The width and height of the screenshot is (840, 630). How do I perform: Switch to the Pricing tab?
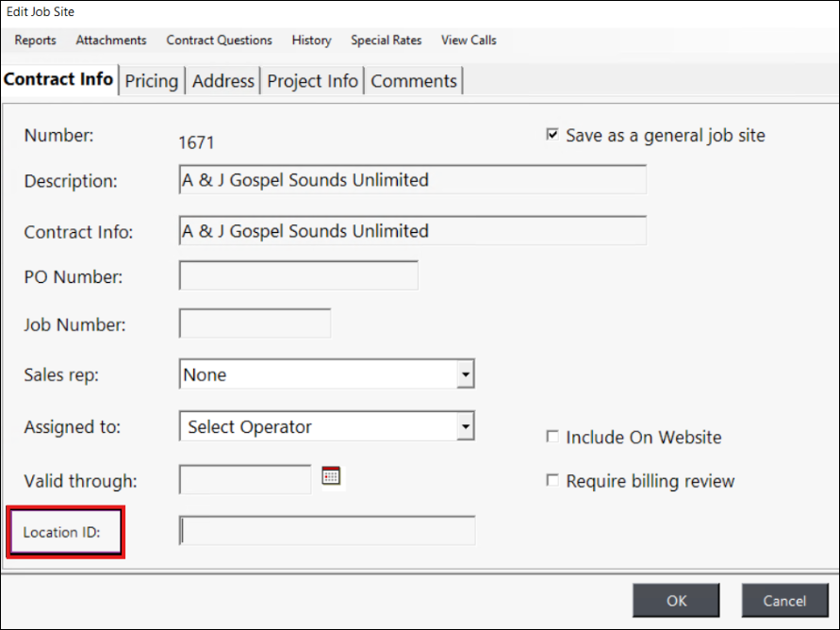click(151, 81)
